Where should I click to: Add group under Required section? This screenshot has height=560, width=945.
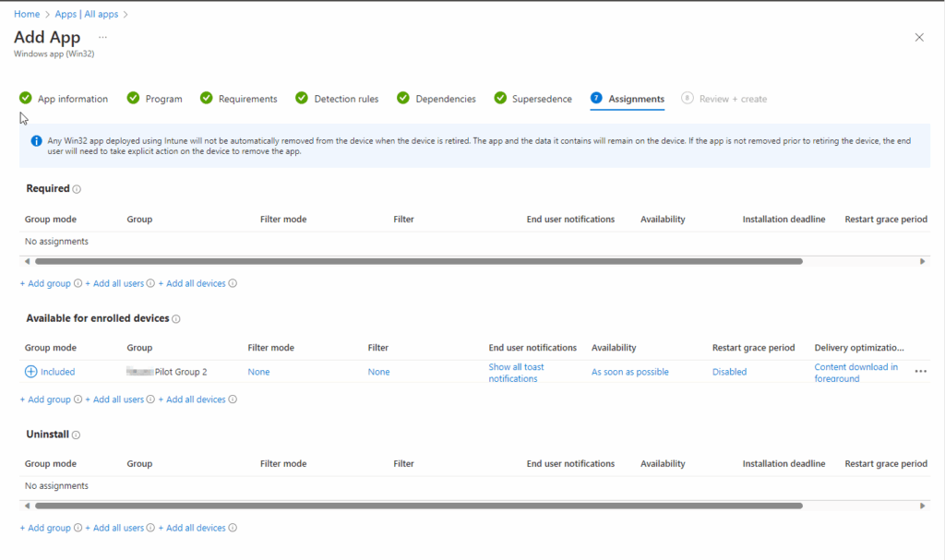(x=45, y=284)
